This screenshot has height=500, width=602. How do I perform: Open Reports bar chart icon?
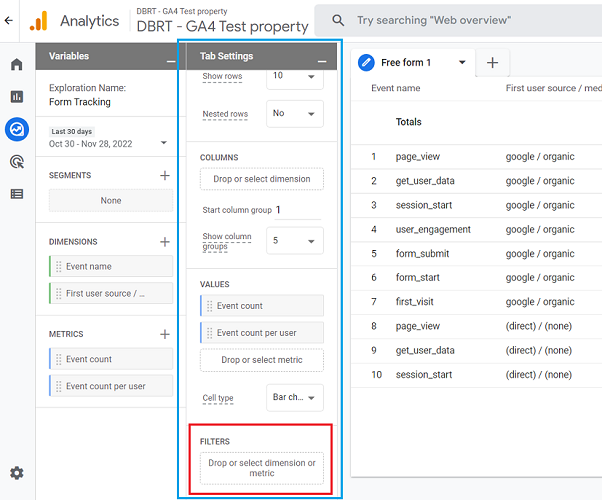pos(17,96)
